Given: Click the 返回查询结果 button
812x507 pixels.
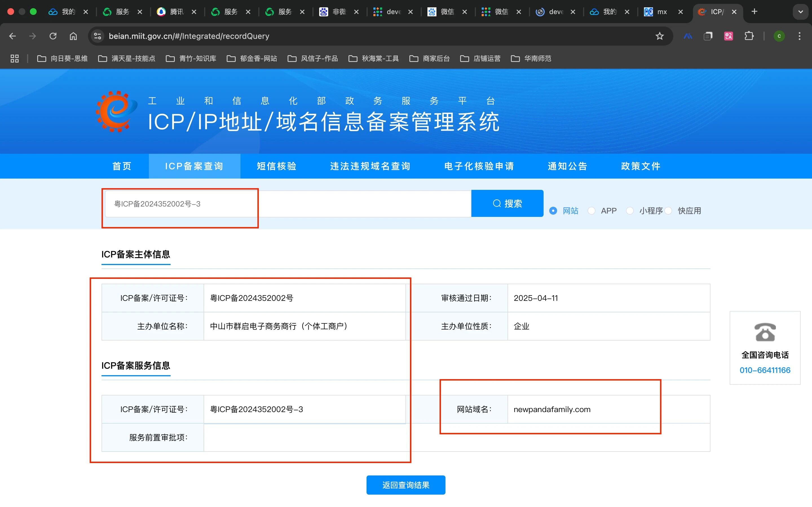Looking at the screenshot, I should coord(406,485).
